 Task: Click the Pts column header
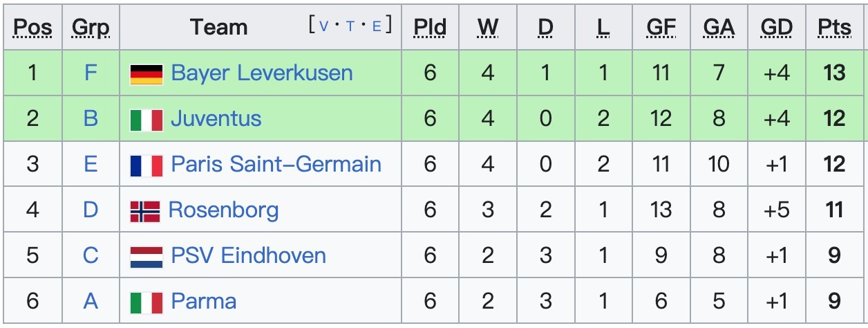(x=834, y=27)
